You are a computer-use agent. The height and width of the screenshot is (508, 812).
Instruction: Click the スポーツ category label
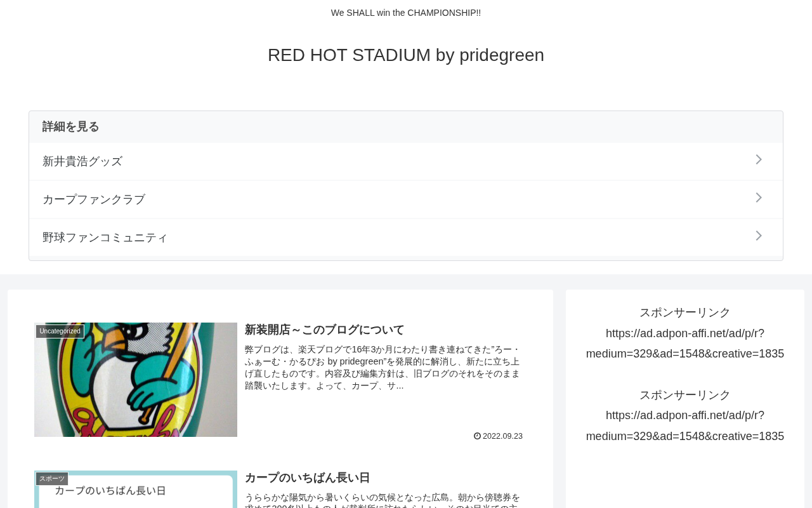pyautogui.click(x=52, y=479)
